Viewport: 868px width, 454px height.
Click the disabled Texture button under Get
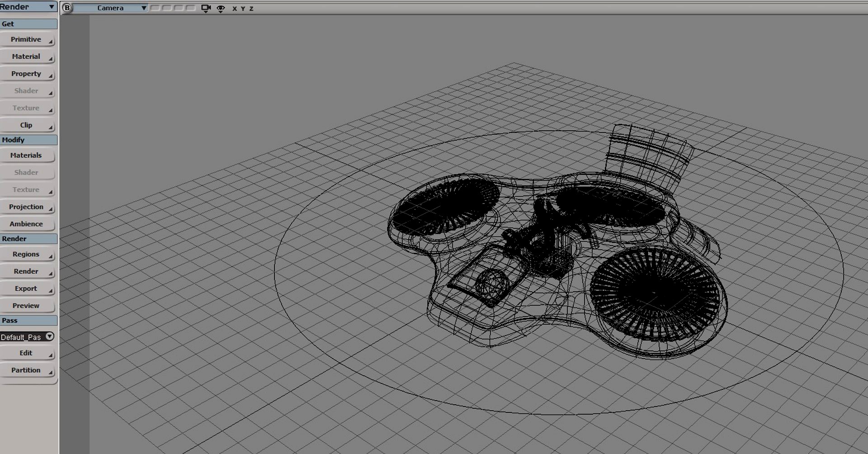[x=28, y=108]
